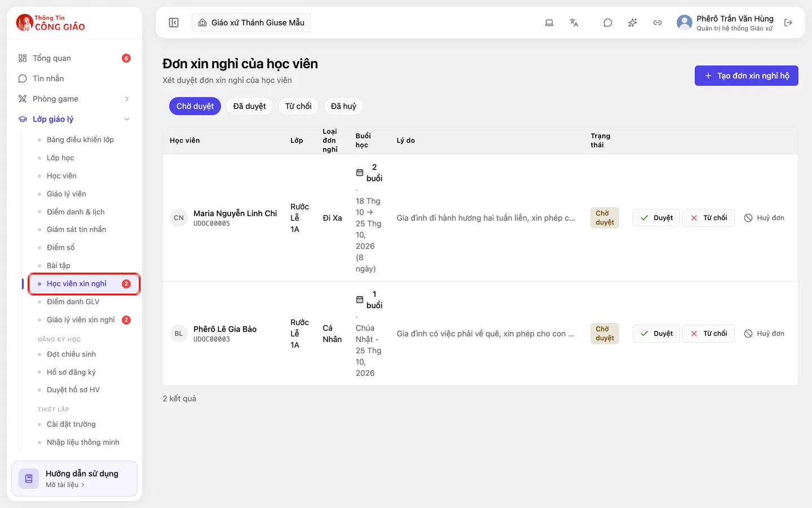This screenshot has width=812, height=508.
Task: Click the logout arrow icon
Action: coord(788,23)
